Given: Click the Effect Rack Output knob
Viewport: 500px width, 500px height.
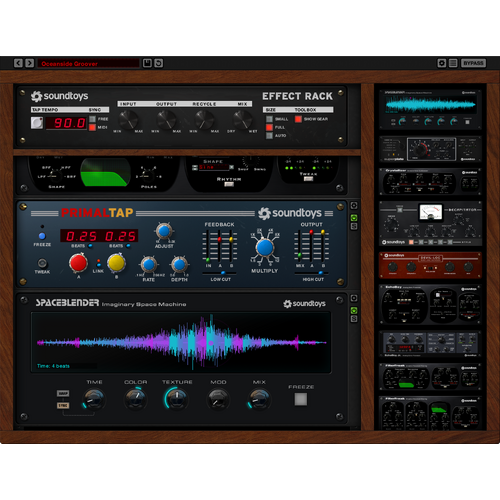Looking at the screenshot, I should 166,120.
